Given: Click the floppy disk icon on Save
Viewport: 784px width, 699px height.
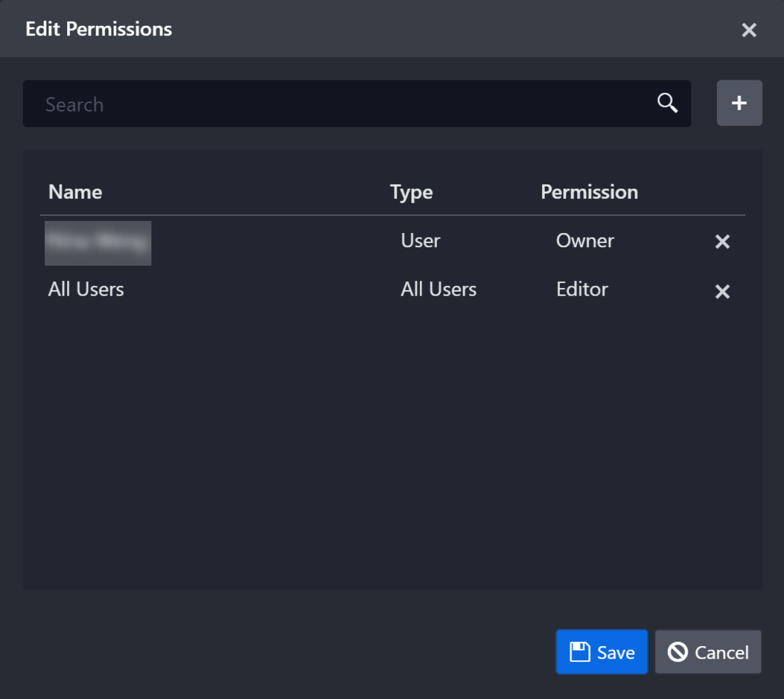Looking at the screenshot, I should pos(579,652).
